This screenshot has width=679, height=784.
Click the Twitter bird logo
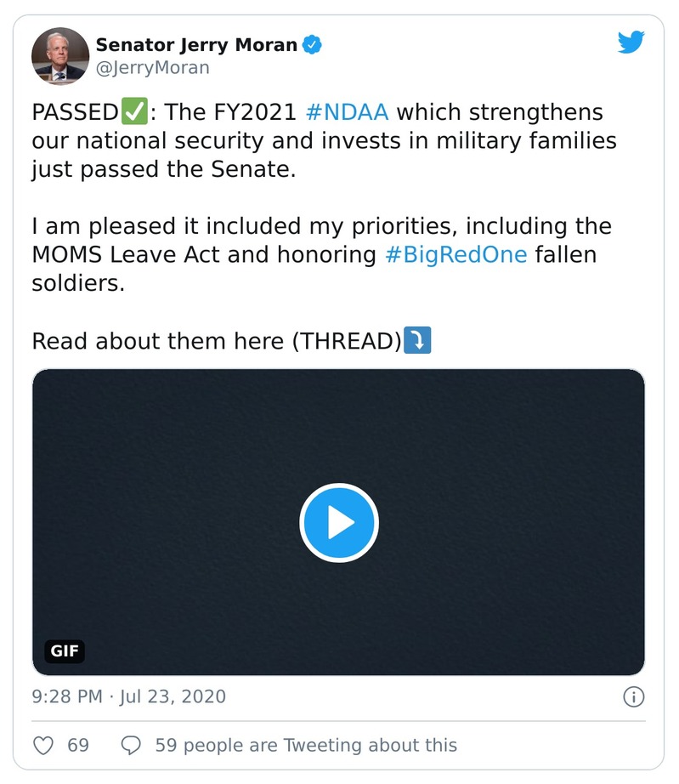click(631, 43)
